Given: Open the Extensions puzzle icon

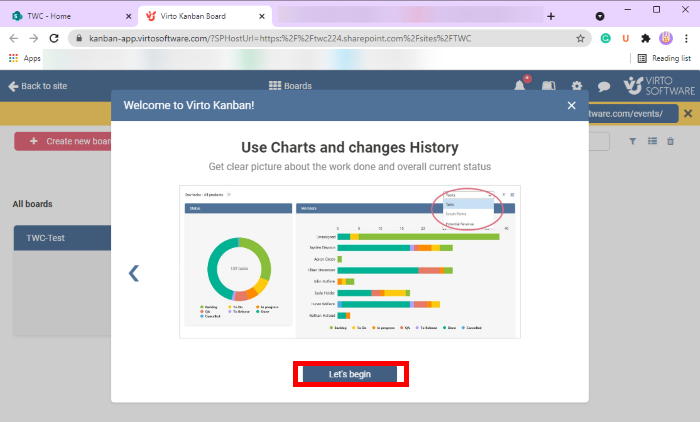Looking at the screenshot, I should [646, 38].
